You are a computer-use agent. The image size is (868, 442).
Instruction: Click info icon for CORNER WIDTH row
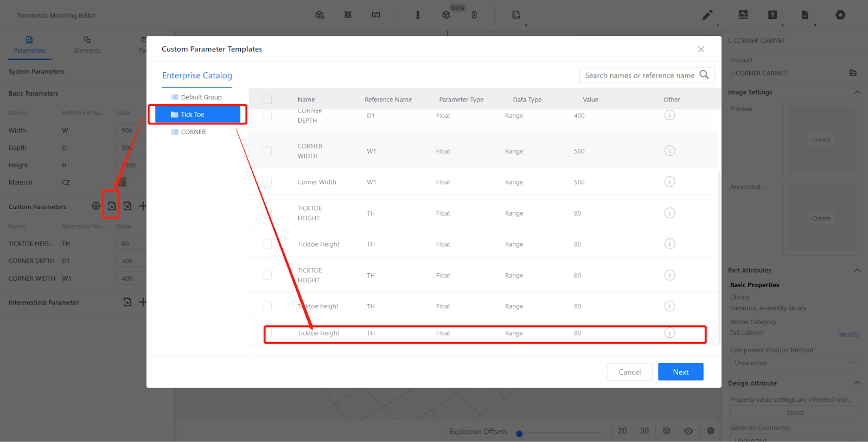669,151
